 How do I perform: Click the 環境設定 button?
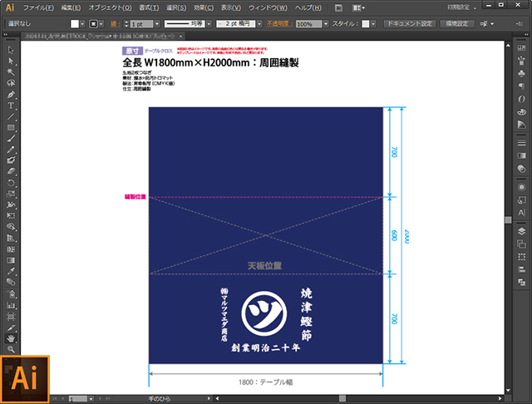point(456,24)
